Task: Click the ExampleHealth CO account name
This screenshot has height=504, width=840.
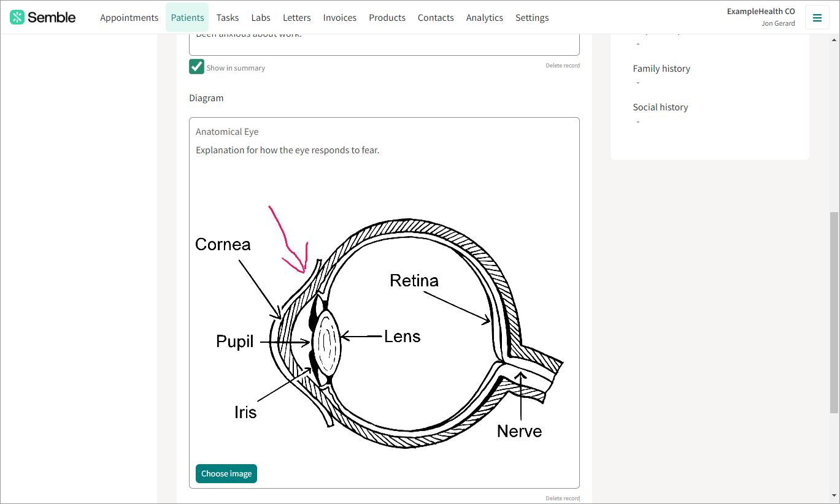Action: click(x=761, y=12)
